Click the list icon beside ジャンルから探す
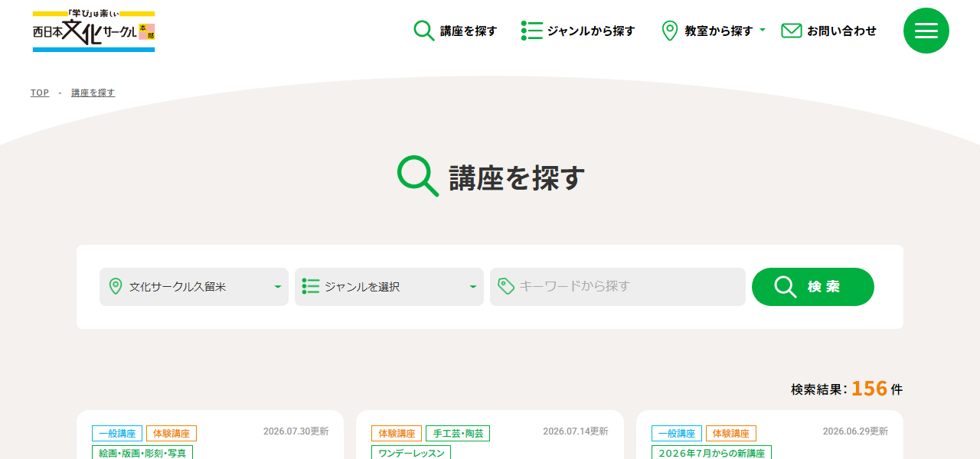980x459 pixels. pos(531,31)
